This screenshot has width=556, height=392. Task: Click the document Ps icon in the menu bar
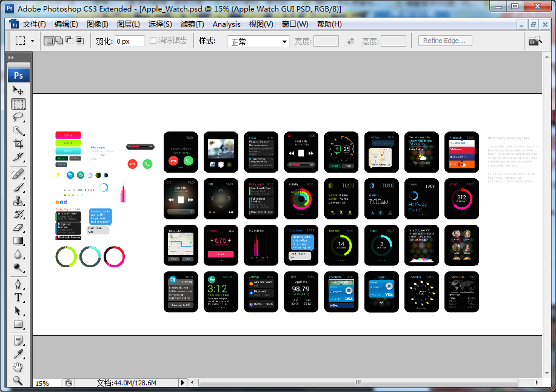pos(14,24)
